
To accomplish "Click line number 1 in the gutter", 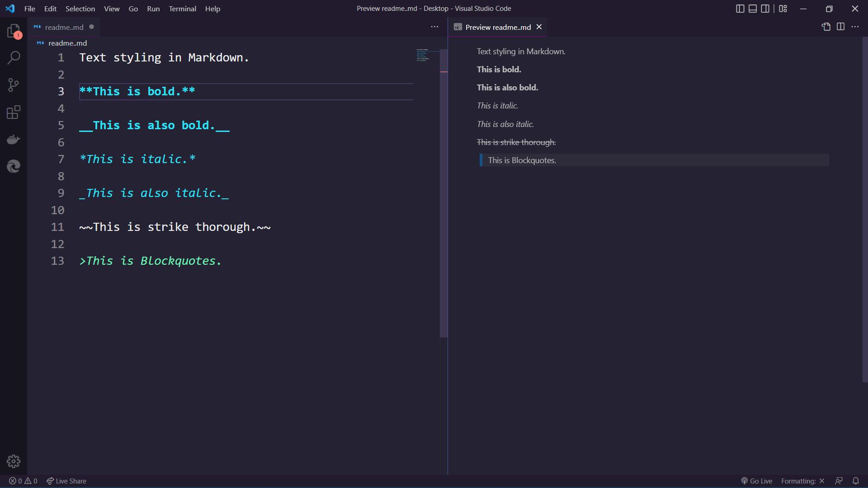I will tap(61, 58).
